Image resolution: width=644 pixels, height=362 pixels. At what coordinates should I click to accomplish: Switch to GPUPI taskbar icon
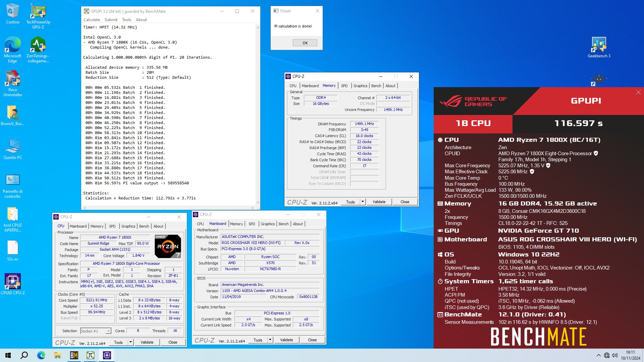[90, 355]
